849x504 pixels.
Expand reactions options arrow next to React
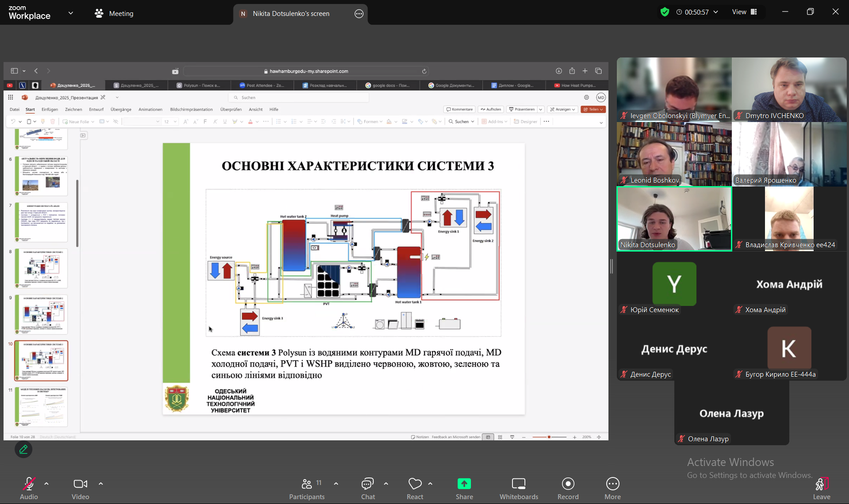pyautogui.click(x=430, y=484)
